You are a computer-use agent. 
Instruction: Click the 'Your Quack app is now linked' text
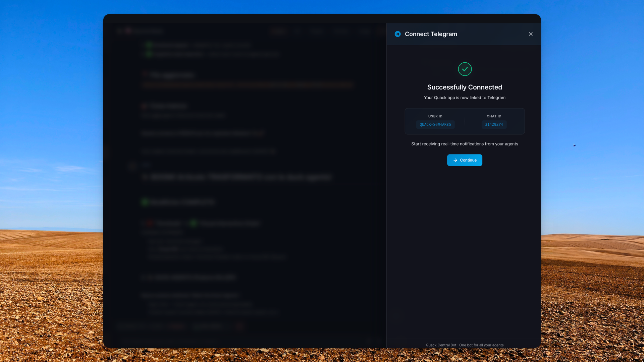click(x=465, y=98)
